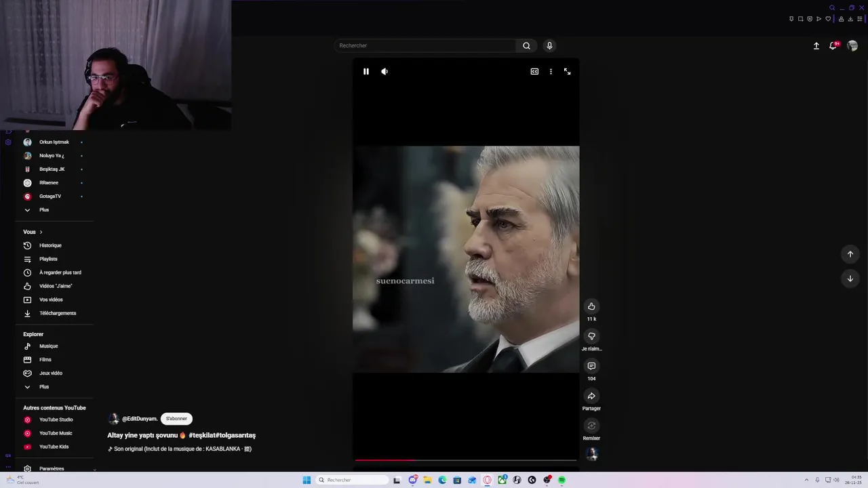Focus the Rechercher YouTube search field
The width and height of the screenshot is (868, 488).
coord(425,45)
